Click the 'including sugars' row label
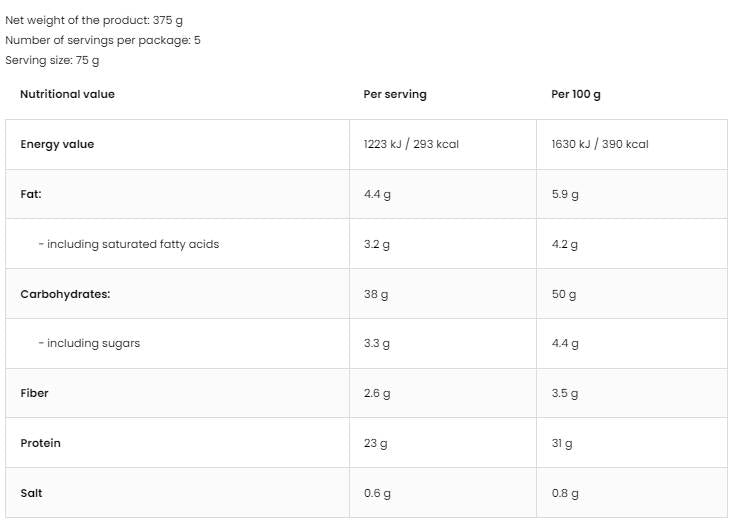The image size is (736, 524). click(90, 343)
